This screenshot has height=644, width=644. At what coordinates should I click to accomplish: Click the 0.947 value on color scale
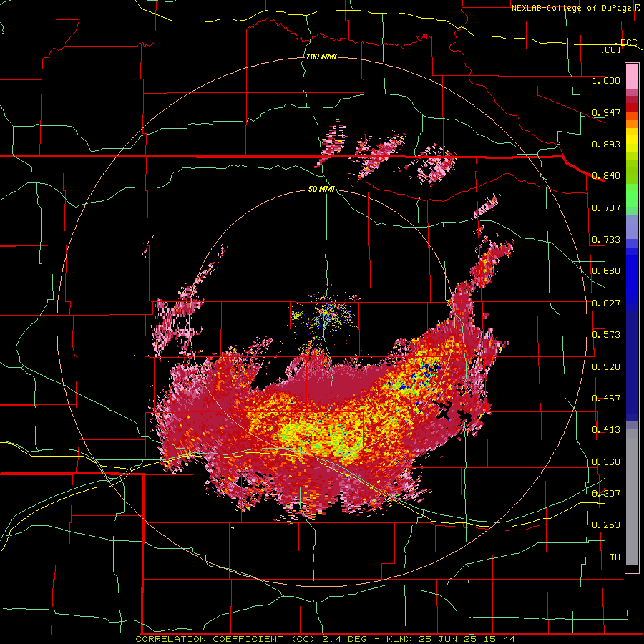pos(606,112)
